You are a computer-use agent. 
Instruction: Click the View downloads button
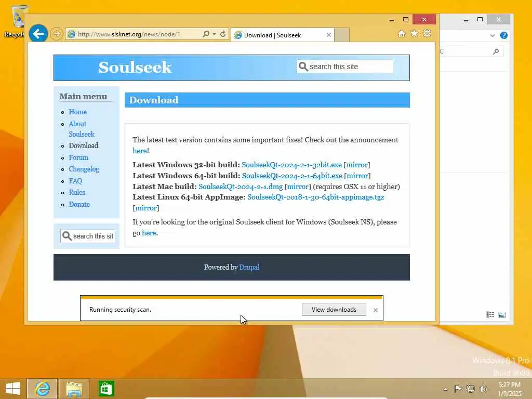coord(334,310)
